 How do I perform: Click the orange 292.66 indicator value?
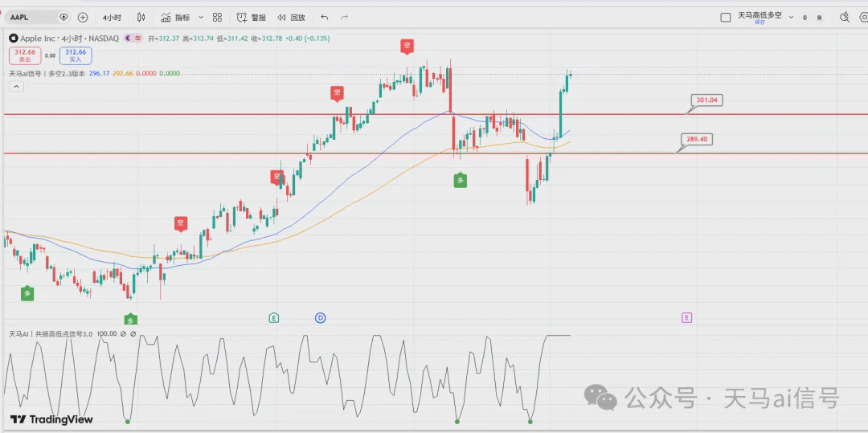click(x=122, y=73)
